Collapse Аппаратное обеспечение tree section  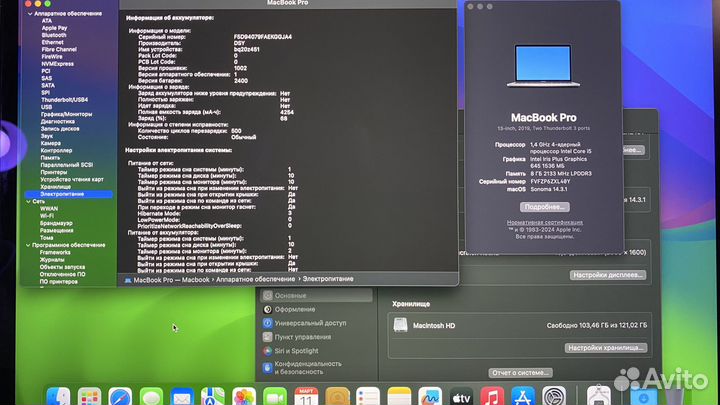click(30, 14)
